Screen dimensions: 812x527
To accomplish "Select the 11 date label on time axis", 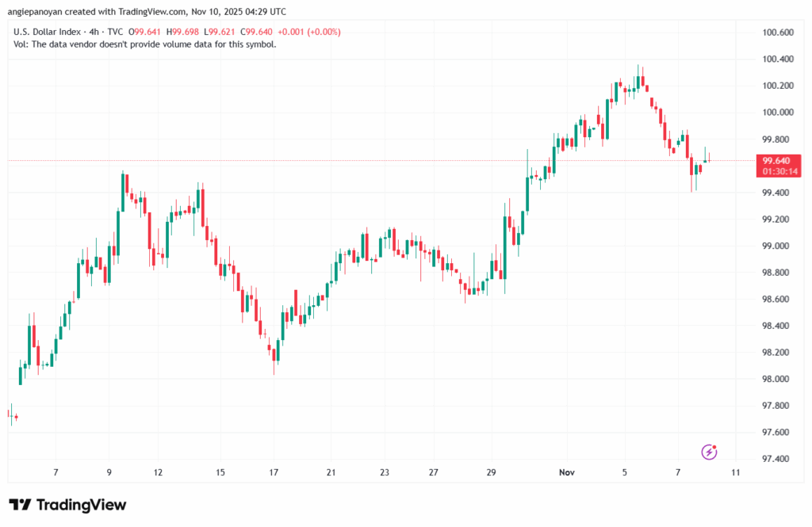I will [x=735, y=472].
